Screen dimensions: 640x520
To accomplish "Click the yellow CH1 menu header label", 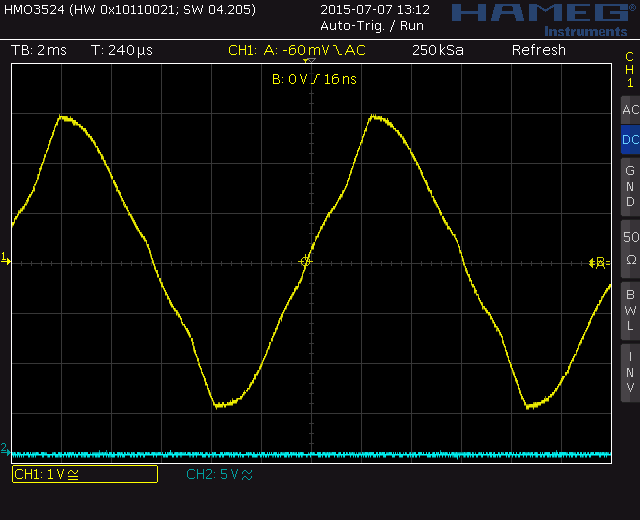I will [x=629, y=70].
